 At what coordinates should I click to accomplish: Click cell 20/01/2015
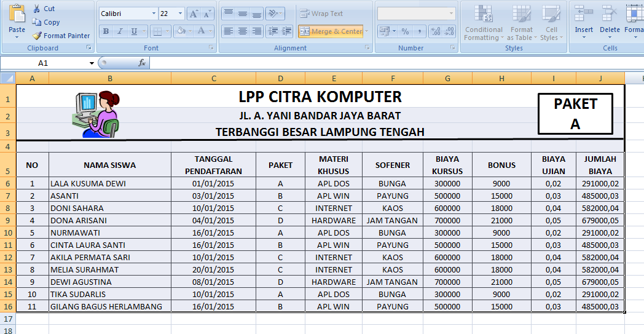pyautogui.click(x=214, y=270)
